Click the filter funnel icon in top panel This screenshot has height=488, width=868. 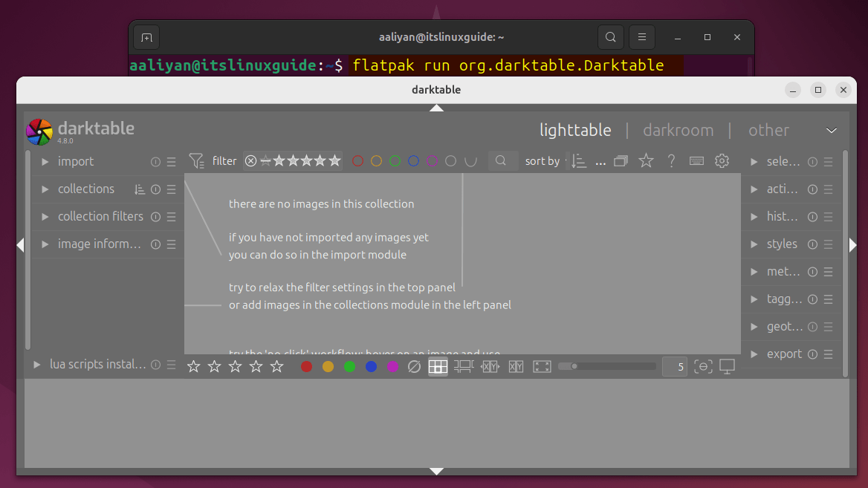click(196, 160)
